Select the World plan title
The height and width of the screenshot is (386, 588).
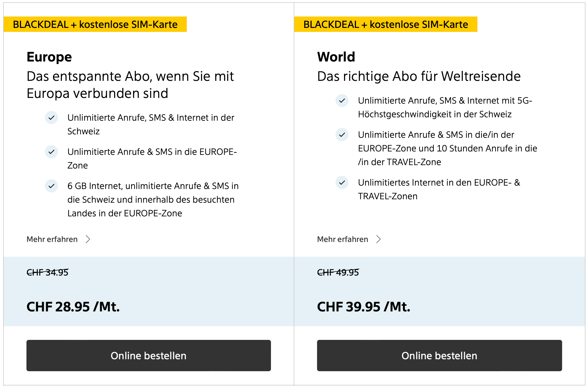pyautogui.click(x=336, y=57)
